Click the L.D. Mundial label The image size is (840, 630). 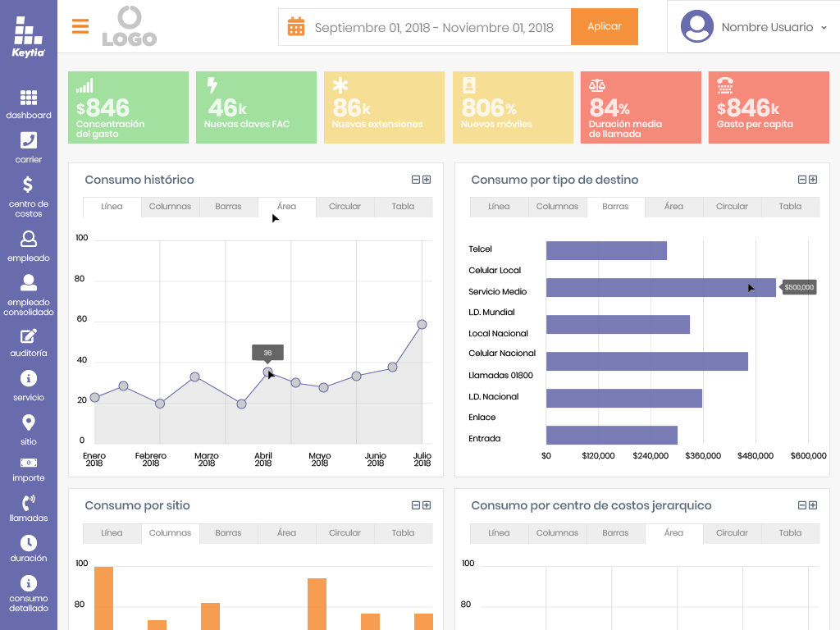pos(492,313)
